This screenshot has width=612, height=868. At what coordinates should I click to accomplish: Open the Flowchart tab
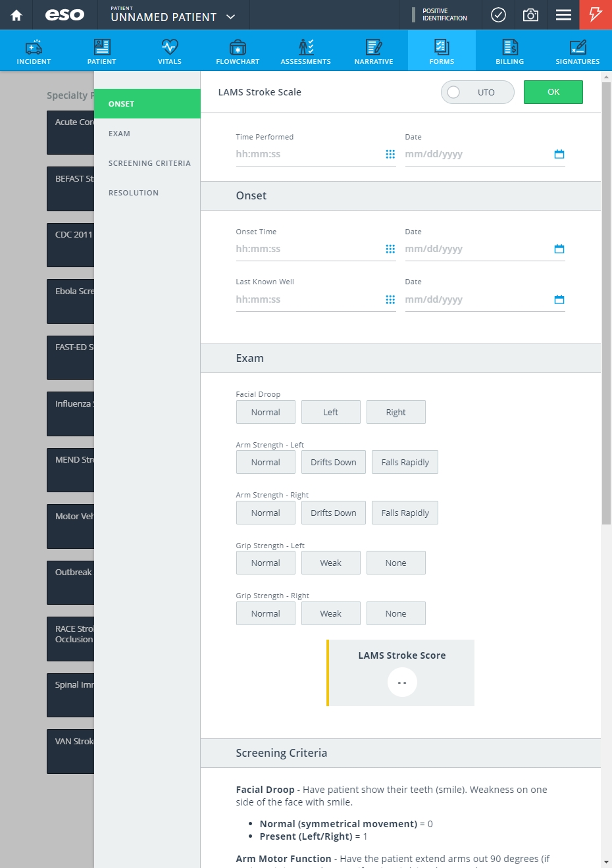[x=238, y=51]
